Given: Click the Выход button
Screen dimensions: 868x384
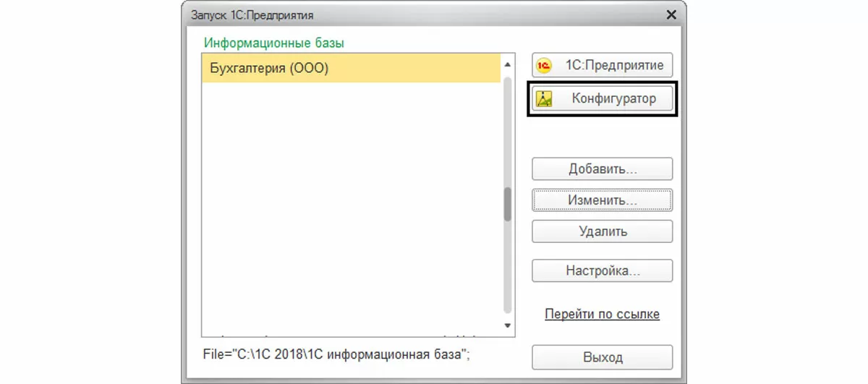Looking at the screenshot, I should coord(603,357).
